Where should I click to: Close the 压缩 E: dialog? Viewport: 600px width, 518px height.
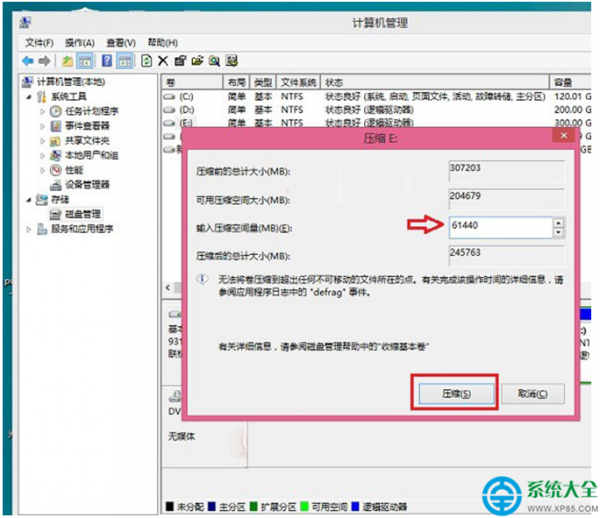pyautogui.click(x=564, y=135)
